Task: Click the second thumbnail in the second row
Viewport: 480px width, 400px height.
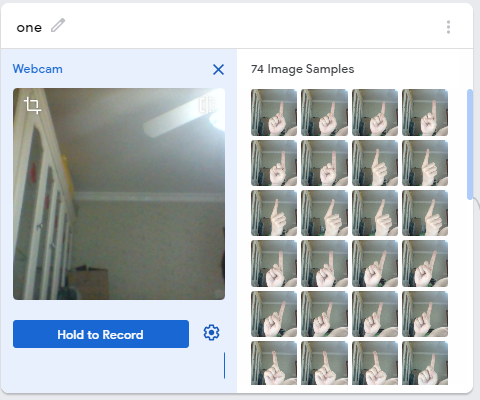Action: (324, 163)
